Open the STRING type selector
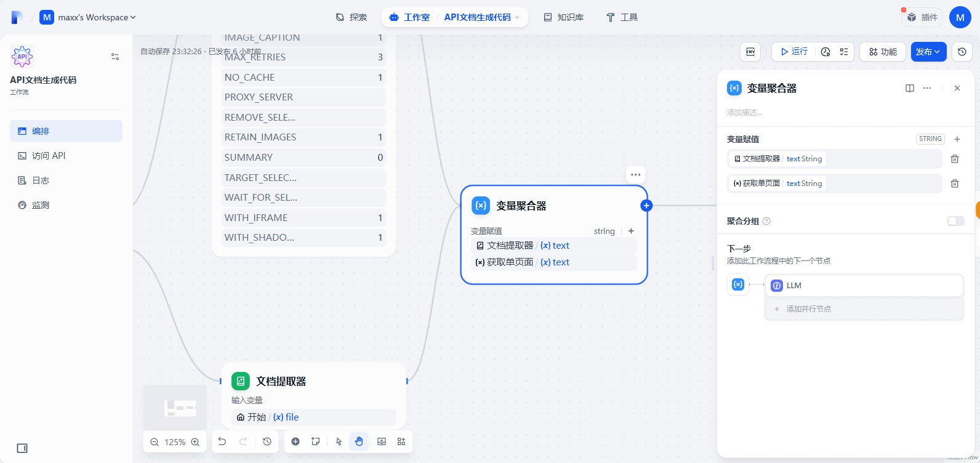The image size is (980, 463). [x=930, y=139]
